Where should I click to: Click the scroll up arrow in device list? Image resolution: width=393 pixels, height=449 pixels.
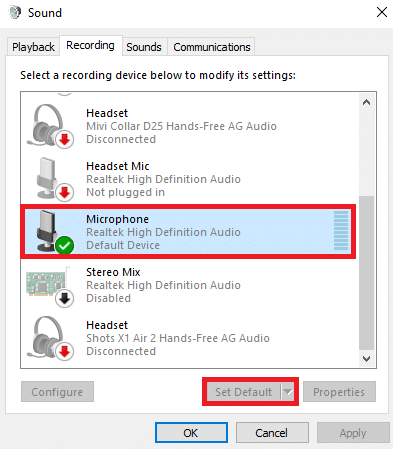[366, 102]
